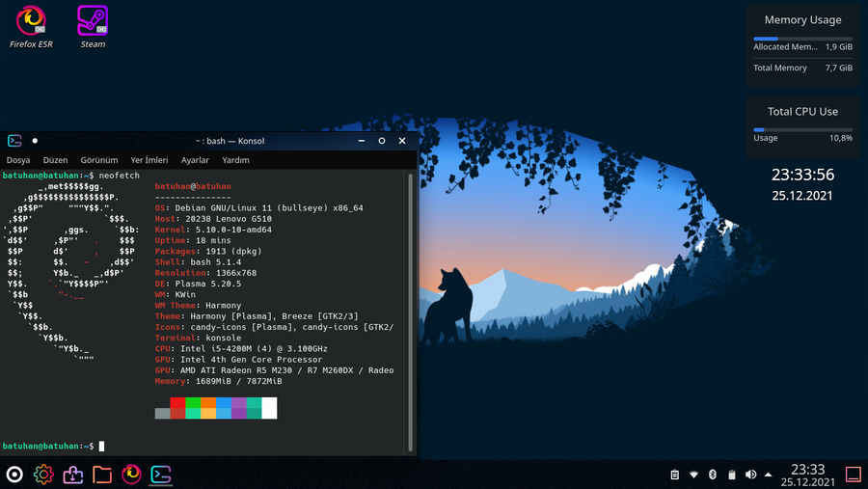Open the Yer İmleri menu
868x489 pixels.
(x=149, y=160)
